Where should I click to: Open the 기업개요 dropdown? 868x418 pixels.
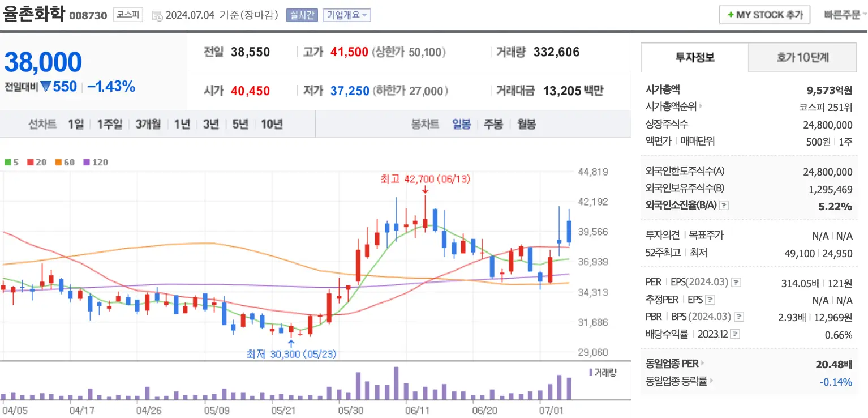point(347,15)
